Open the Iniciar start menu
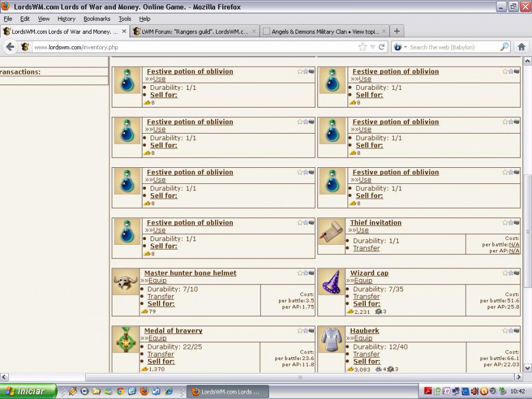The height and width of the screenshot is (399, 532). (28, 391)
